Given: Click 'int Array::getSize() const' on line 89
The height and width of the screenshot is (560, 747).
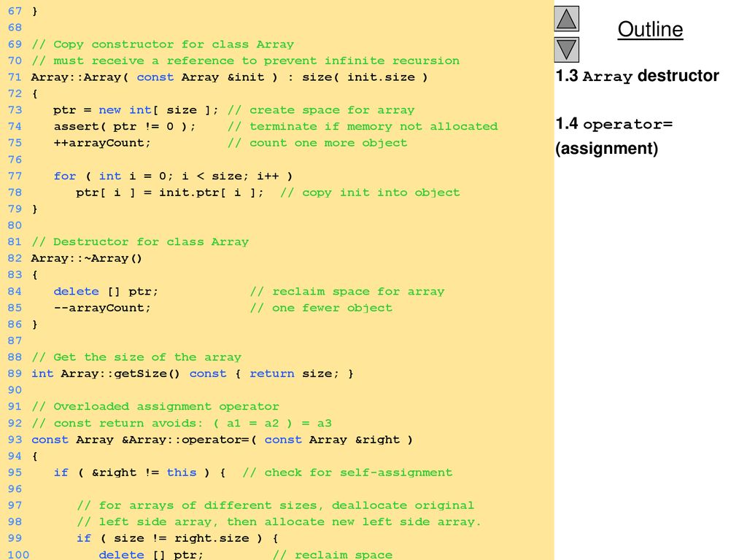Looking at the screenshot, I should pos(128,374).
